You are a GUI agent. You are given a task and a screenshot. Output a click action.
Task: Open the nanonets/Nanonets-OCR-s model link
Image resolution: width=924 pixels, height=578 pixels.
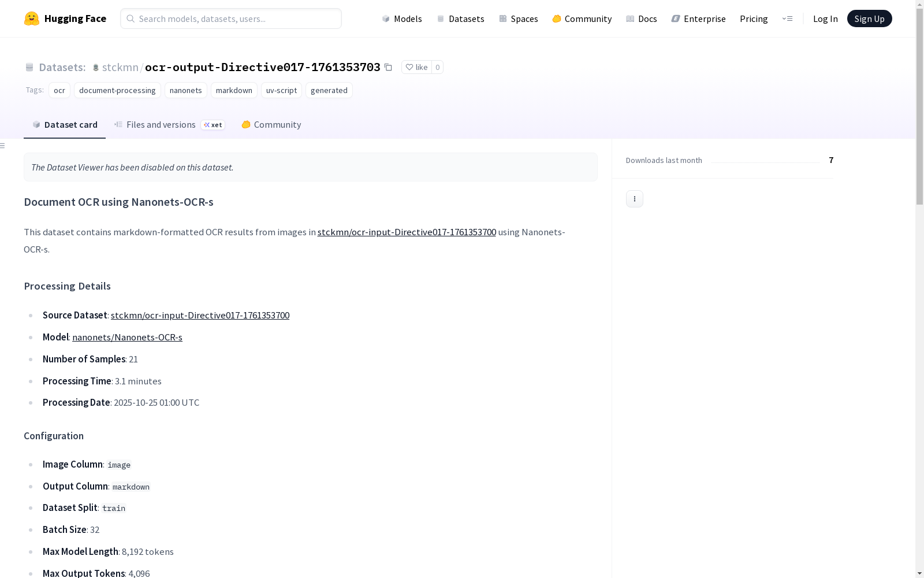coord(127,338)
